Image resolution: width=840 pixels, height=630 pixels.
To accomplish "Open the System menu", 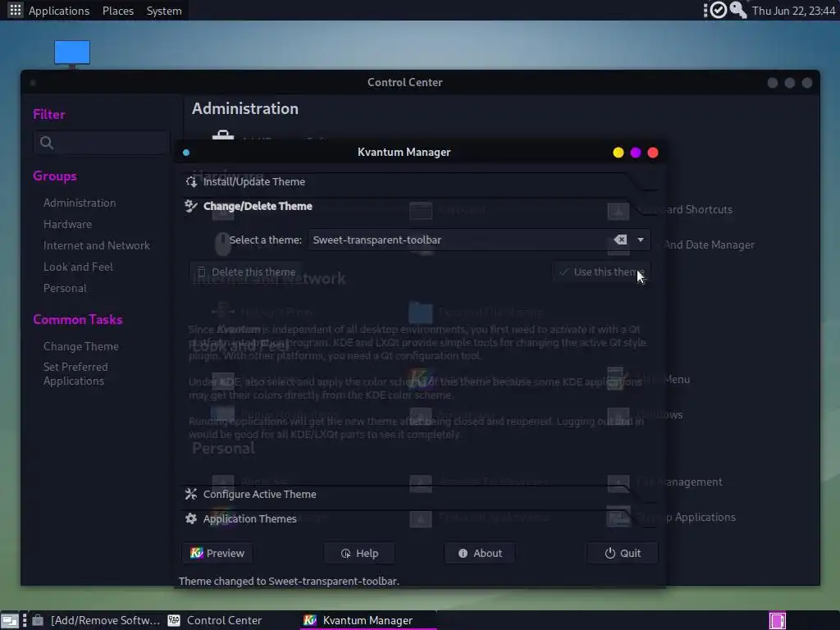I will click(x=164, y=11).
